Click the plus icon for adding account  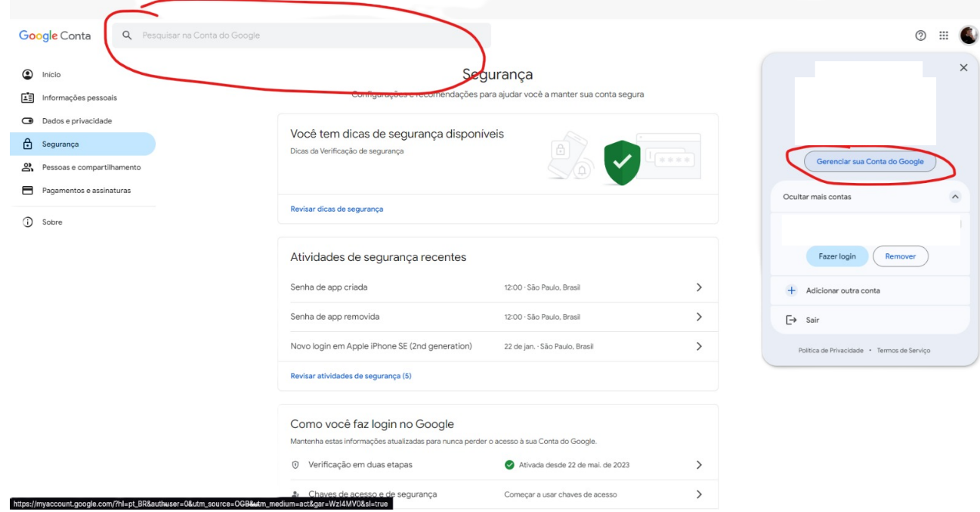coord(791,290)
